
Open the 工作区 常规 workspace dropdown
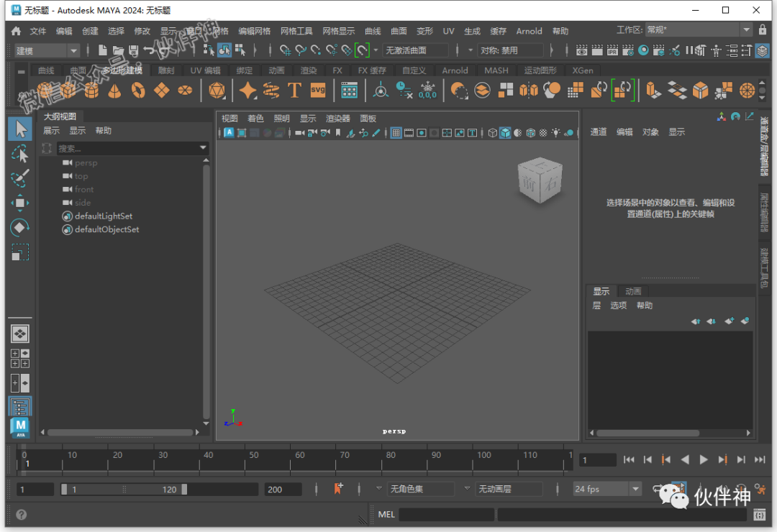click(698, 29)
